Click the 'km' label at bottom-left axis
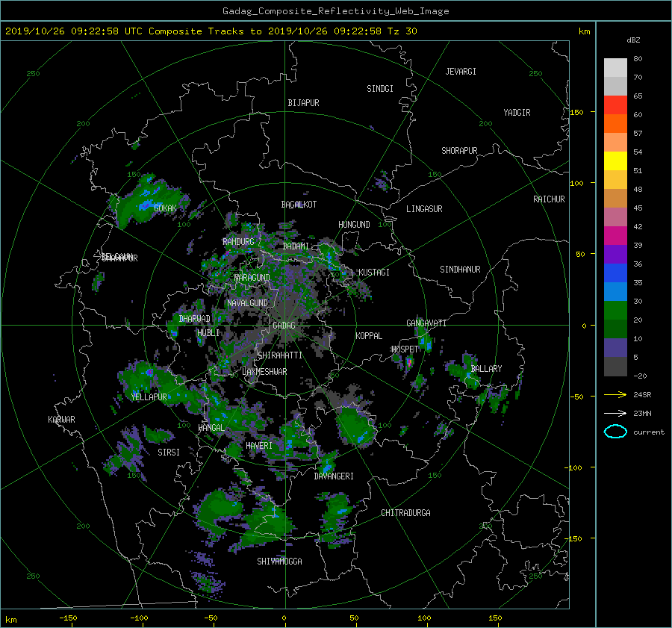The image size is (672, 628). [10, 620]
